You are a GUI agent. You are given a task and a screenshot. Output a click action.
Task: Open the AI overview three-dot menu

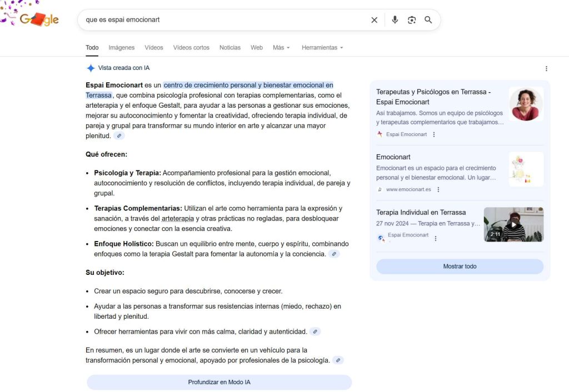coord(546,68)
